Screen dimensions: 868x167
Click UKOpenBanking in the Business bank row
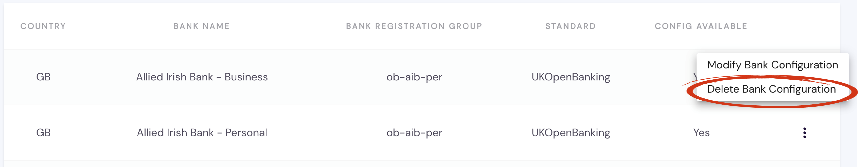point(571,77)
